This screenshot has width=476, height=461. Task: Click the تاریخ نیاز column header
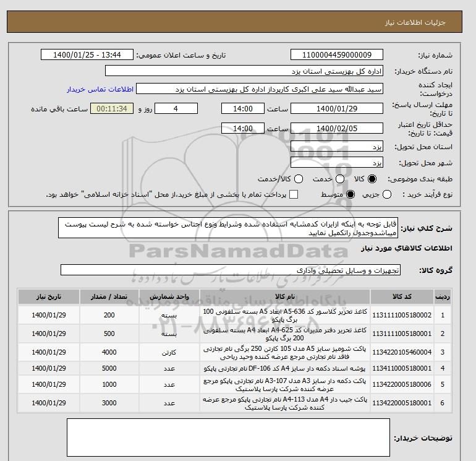pyautogui.click(x=49, y=297)
